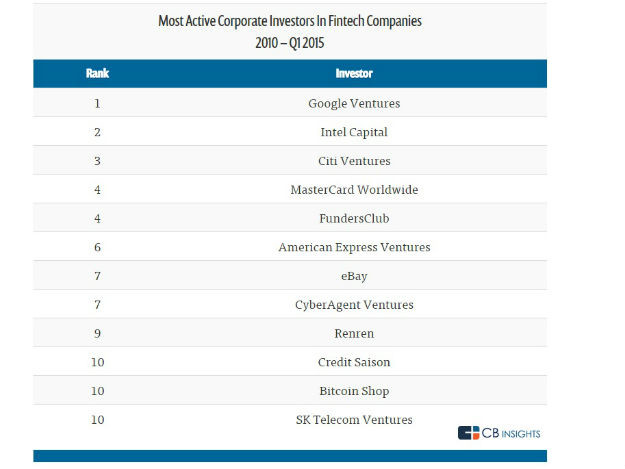Click the eBay investor name

click(354, 276)
